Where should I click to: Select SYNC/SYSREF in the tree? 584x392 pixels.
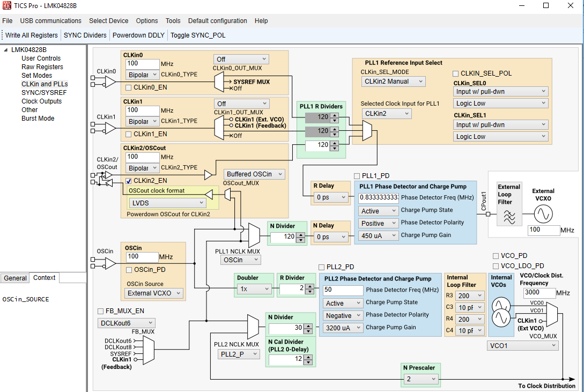(44, 93)
